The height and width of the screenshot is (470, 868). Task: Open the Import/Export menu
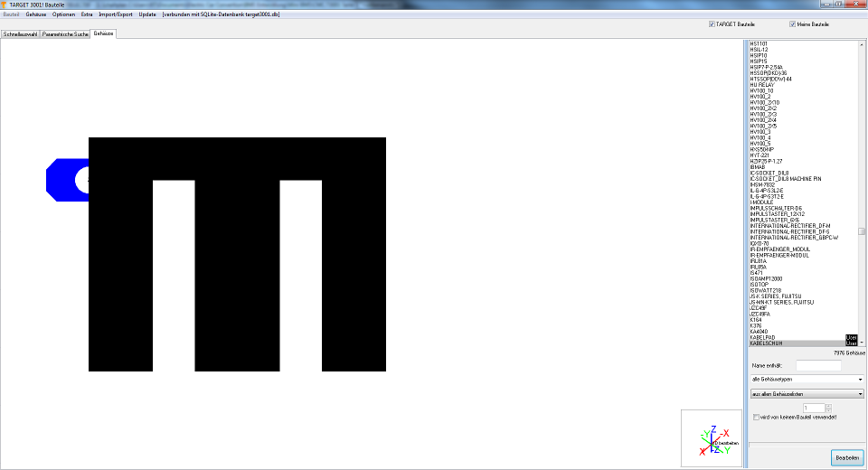pos(116,14)
